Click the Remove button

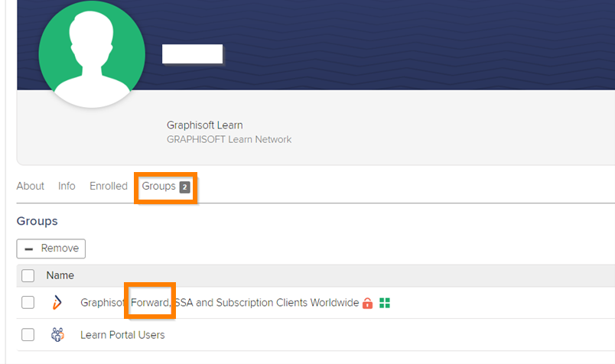tap(51, 249)
